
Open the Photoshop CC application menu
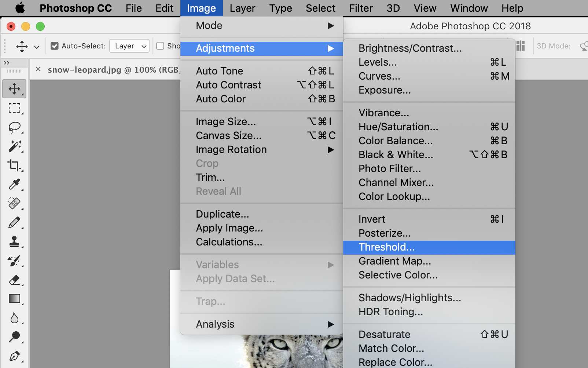point(76,8)
